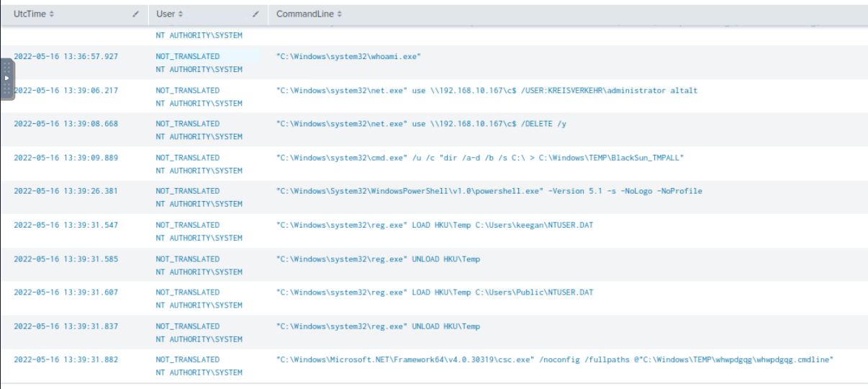
Task: Select timestamp 2022-05-16 13:36:57.927
Action: 65,56
